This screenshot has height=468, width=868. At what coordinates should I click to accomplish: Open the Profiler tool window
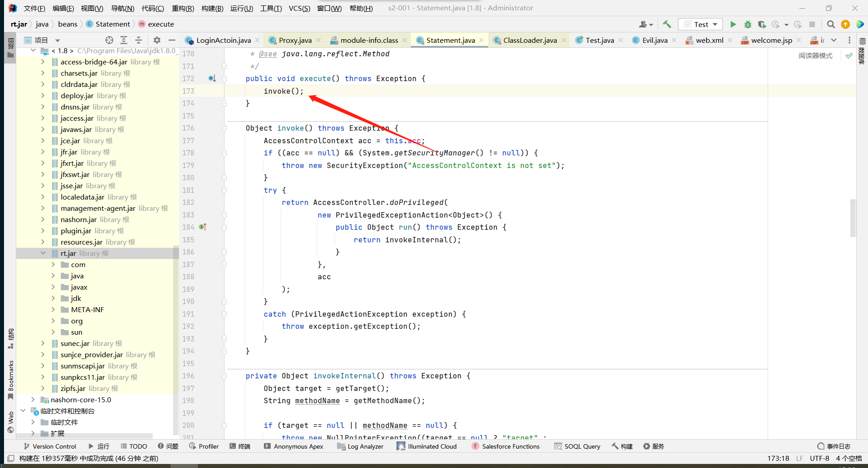click(204, 446)
